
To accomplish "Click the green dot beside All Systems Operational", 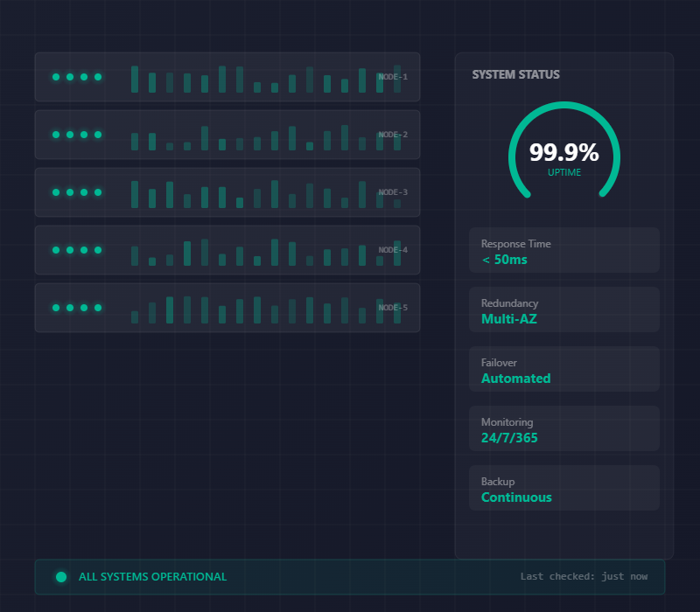I will click(61, 577).
